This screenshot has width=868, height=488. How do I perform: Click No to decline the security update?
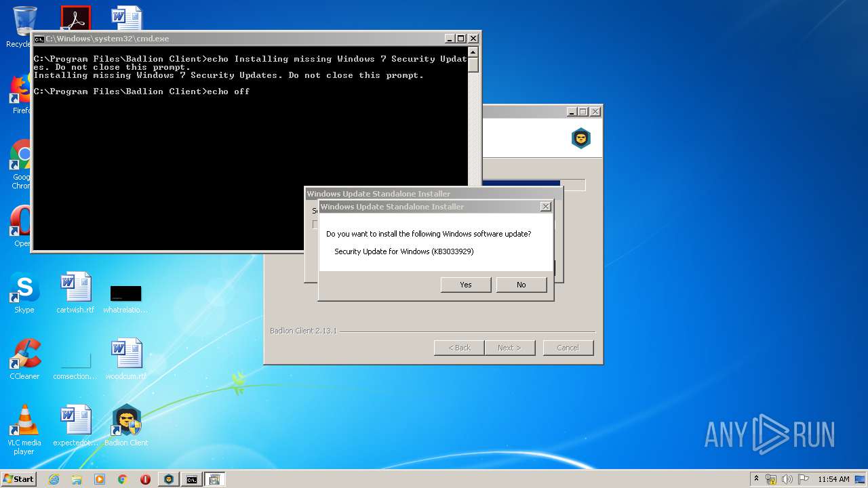click(521, 285)
